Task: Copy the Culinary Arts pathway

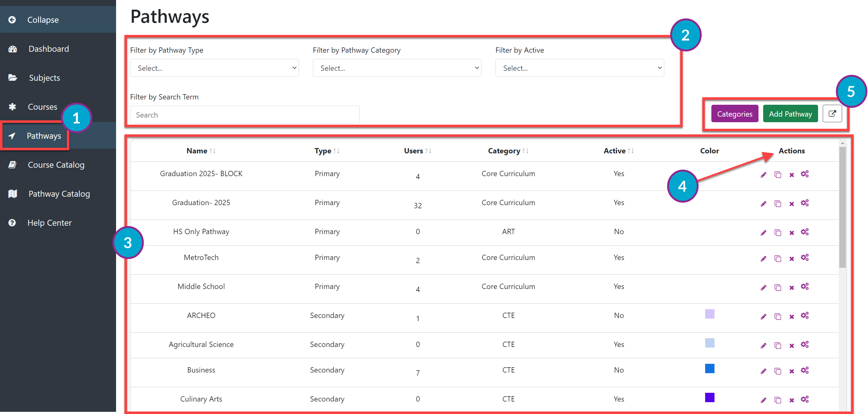Action: point(778,400)
